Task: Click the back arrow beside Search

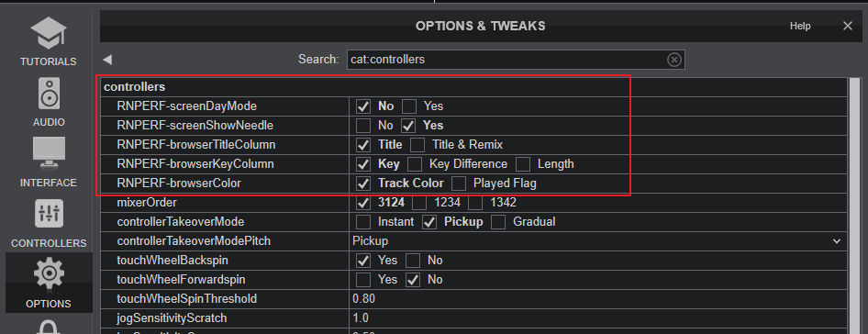Action: point(107,60)
